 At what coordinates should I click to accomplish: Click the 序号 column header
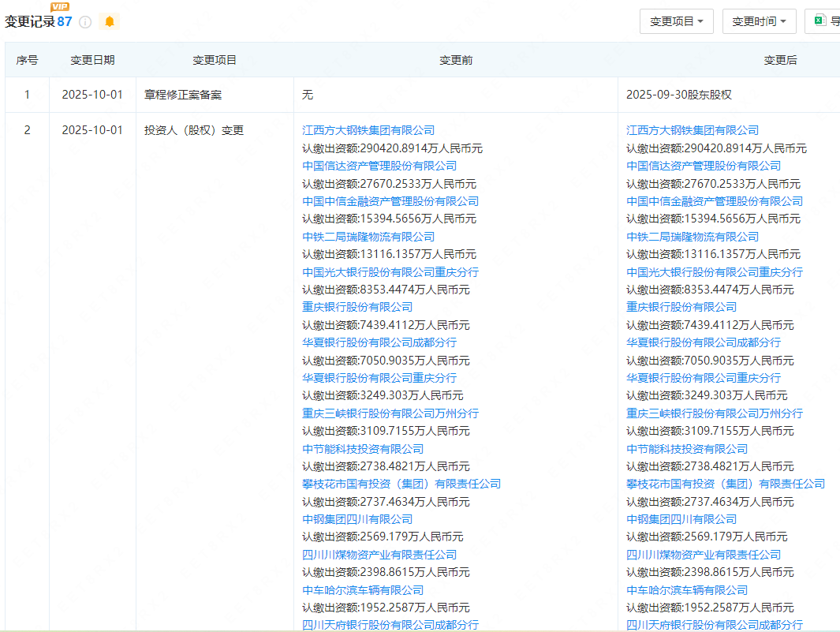coord(27,60)
